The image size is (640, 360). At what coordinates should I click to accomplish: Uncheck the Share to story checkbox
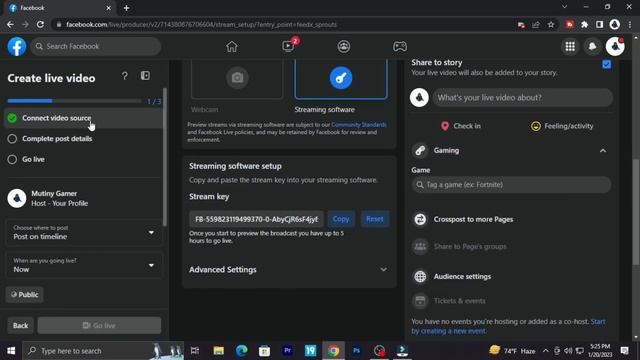click(x=607, y=64)
